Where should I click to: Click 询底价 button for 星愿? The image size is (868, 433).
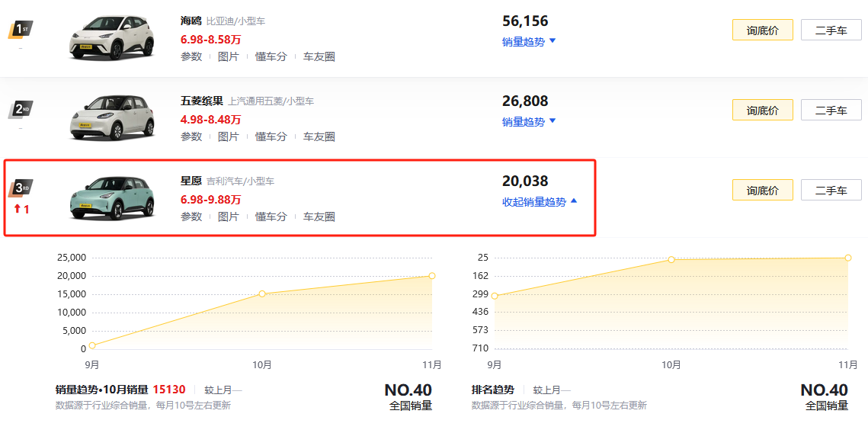[763, 190]
